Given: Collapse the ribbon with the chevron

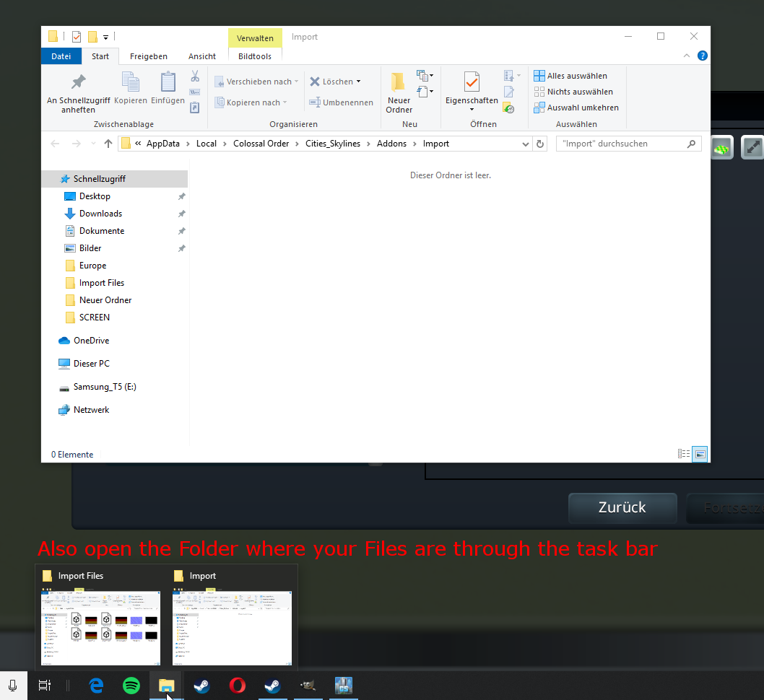Looking at the screenshot, I should tap(687, 56).
